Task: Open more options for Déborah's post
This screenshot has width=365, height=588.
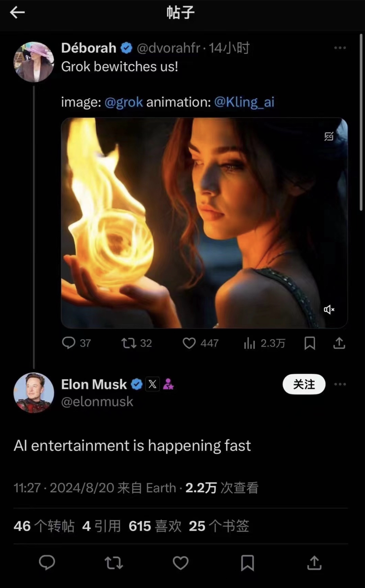Action: pyautogui.click(x=340, y=48)
